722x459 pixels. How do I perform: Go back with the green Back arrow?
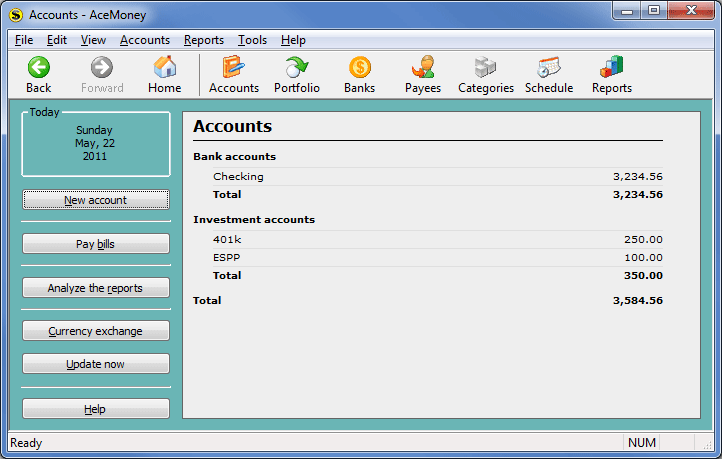coord(39,68)
